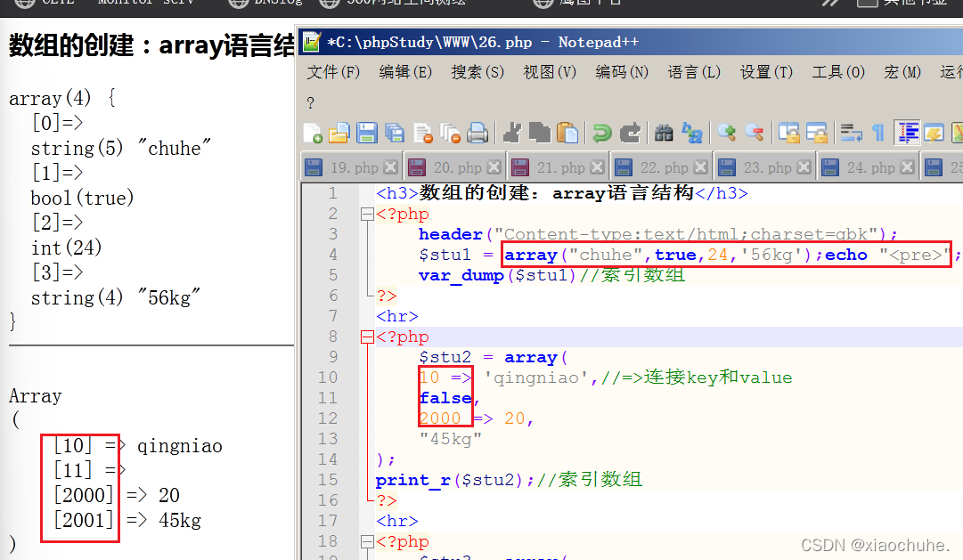Open the user-defined language dialog icon
This screenshot has width=963, height=560.
(x=934, y=133)
